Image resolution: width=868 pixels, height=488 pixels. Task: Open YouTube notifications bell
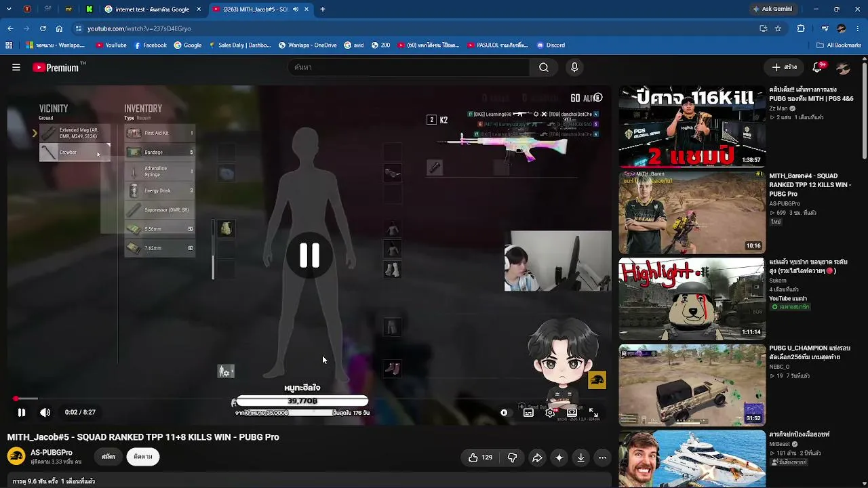point(818,67)
